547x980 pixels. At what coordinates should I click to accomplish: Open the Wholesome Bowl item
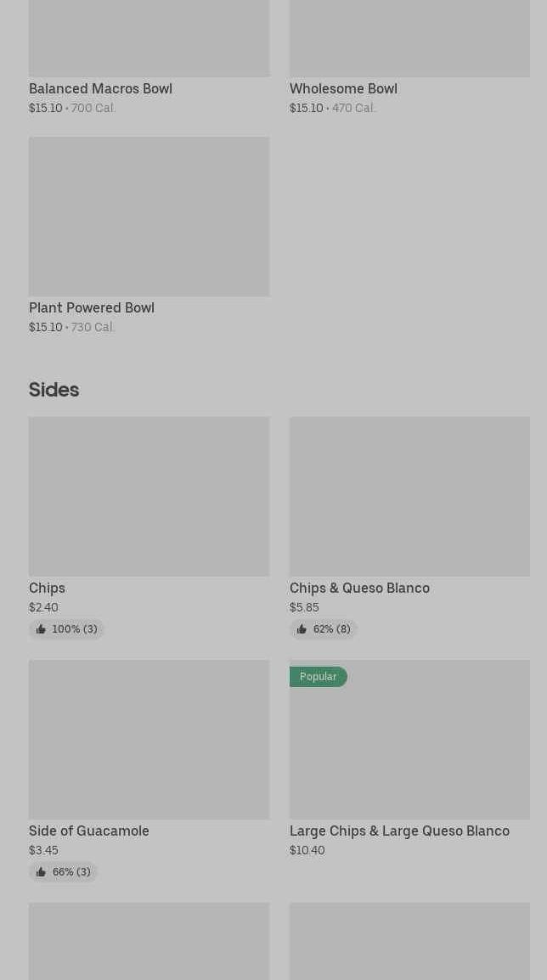(343, 88)
